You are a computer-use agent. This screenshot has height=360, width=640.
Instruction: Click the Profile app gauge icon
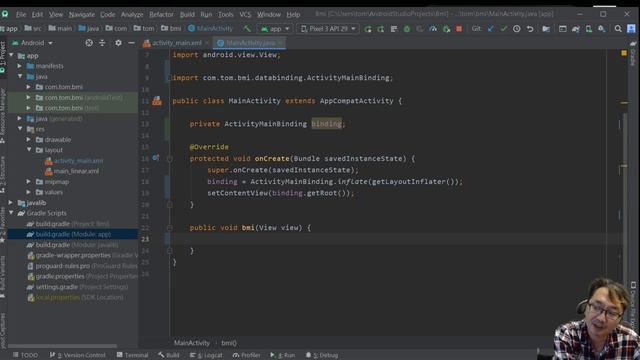tap(433, 29)
